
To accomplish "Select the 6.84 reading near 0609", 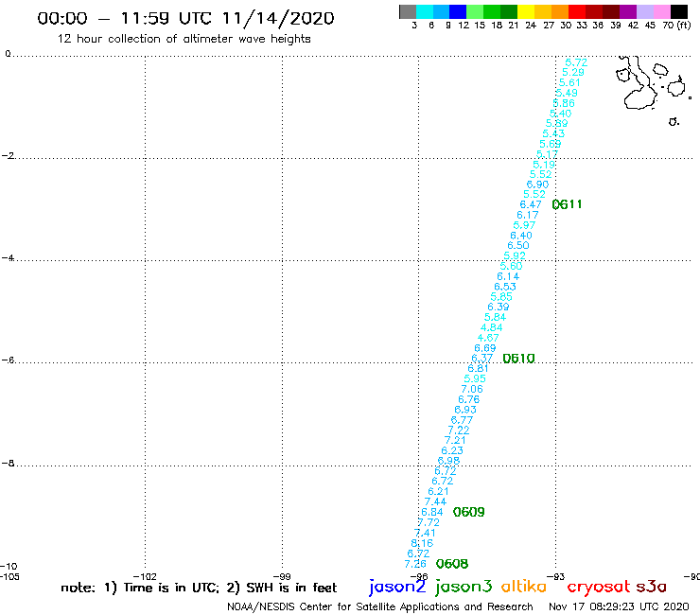I will pyautogui.click(x=432, y=512).
